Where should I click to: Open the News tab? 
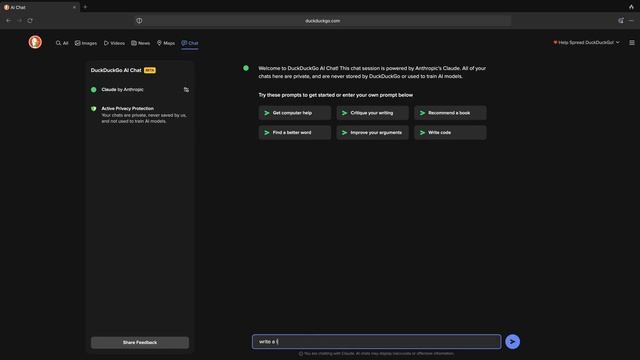click(x=140, y=43)
